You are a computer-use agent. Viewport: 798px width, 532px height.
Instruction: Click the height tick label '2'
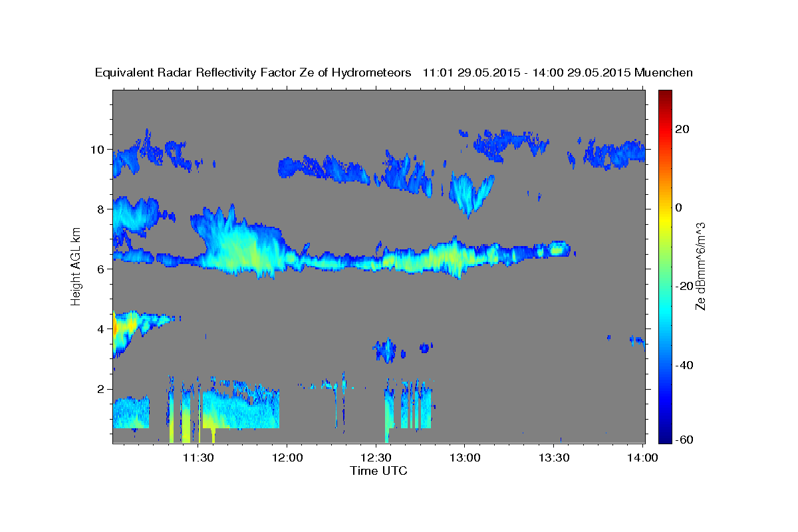pos(102,388)
